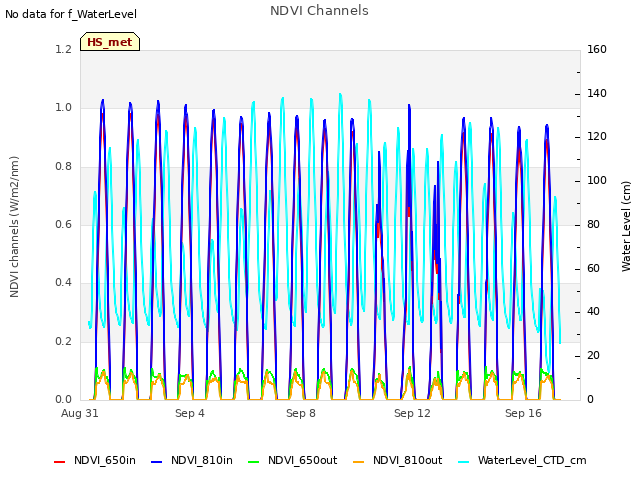Click the HS_met site label box
This screenshot has width=640, height=480.
click(110, 42)
